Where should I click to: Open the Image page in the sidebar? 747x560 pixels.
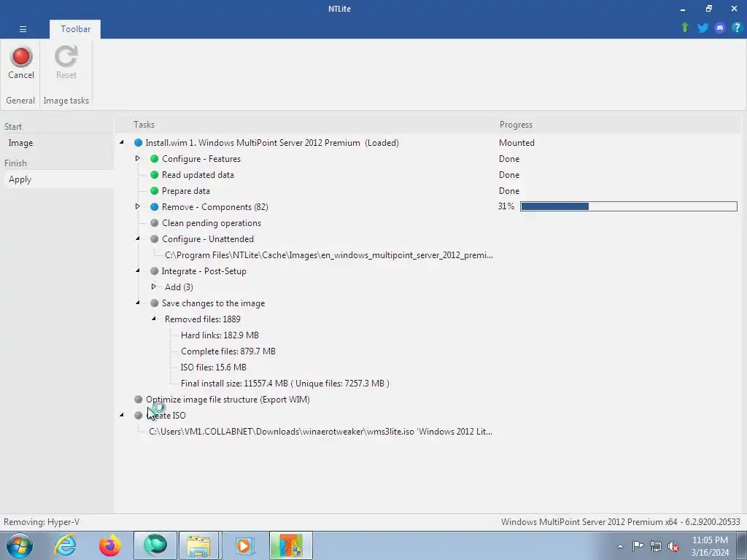[x=20, y=143]
